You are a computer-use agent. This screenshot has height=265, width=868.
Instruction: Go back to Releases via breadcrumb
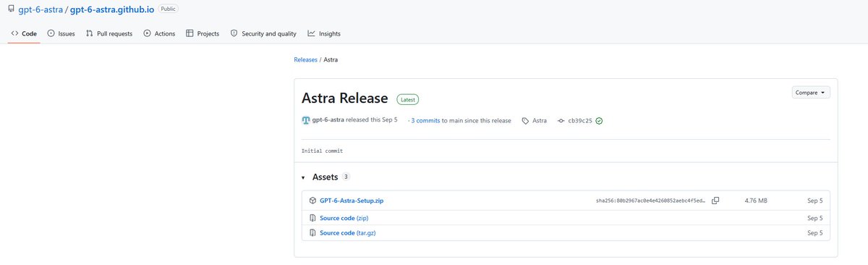[305, 59]
